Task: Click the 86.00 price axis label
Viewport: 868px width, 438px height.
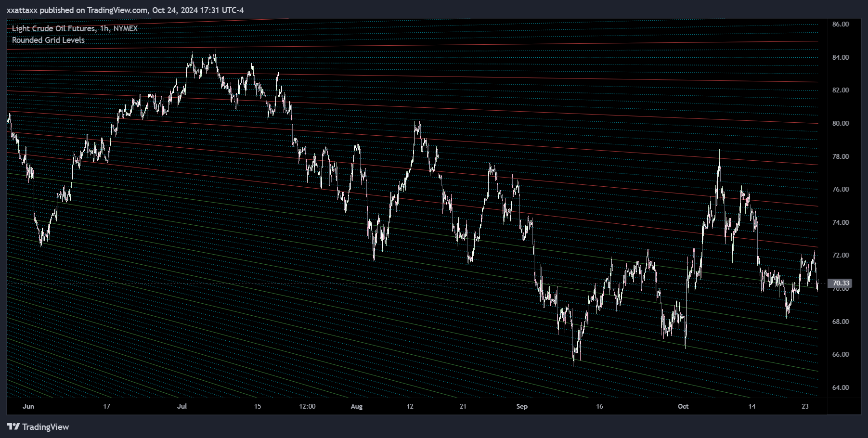Action: 841,24
